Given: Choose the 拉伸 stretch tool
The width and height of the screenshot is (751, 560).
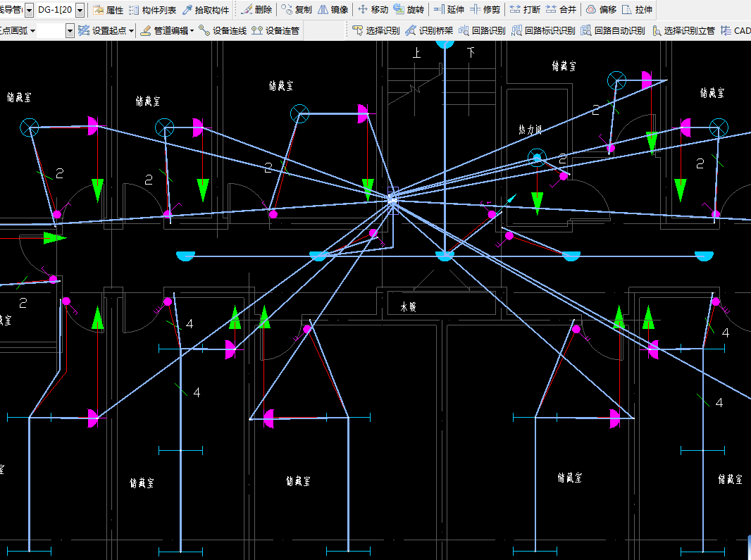Looking at the screenshot, I should click(x=637, y=10).
